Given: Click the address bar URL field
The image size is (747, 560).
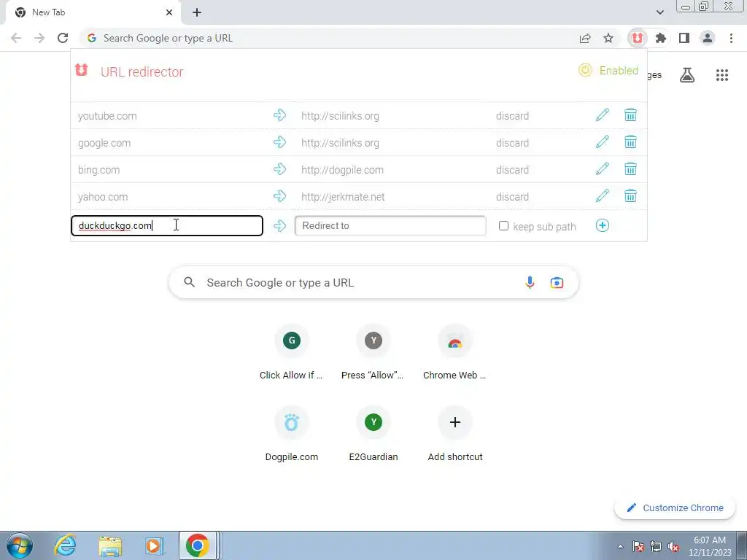Looking at the screenshot, I should [329, 38].
